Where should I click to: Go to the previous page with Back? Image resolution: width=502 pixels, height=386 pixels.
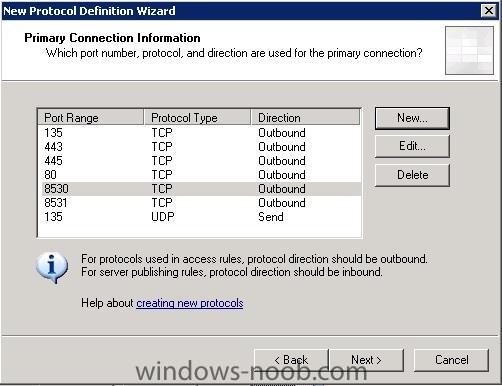point(291,360)
